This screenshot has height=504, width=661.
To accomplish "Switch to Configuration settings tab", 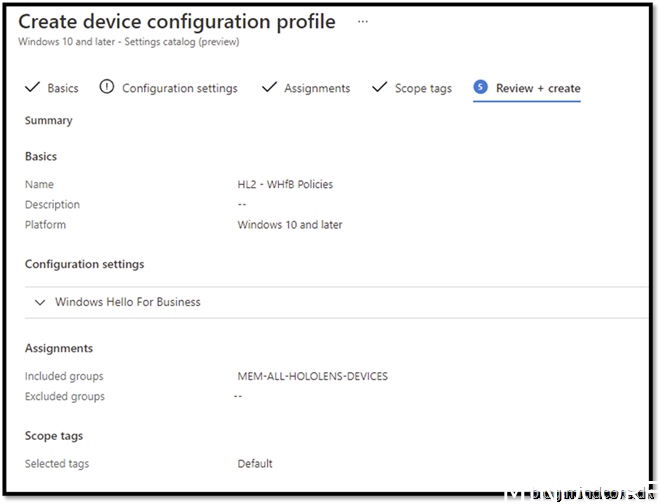I will point(180,88).
